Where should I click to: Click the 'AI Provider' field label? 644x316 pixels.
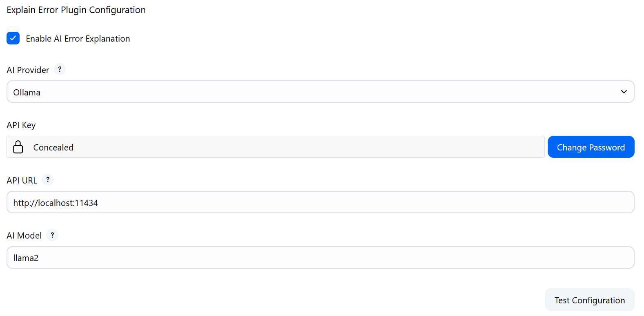[x=28, y=70]
